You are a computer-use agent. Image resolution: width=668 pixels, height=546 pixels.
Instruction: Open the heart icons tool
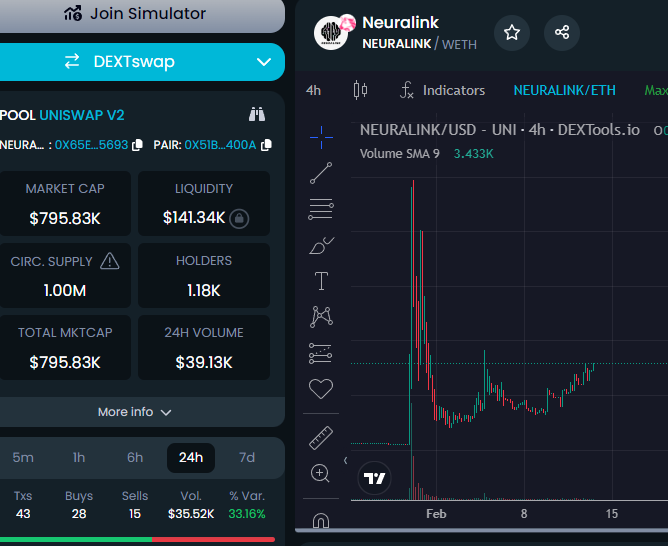321,388
